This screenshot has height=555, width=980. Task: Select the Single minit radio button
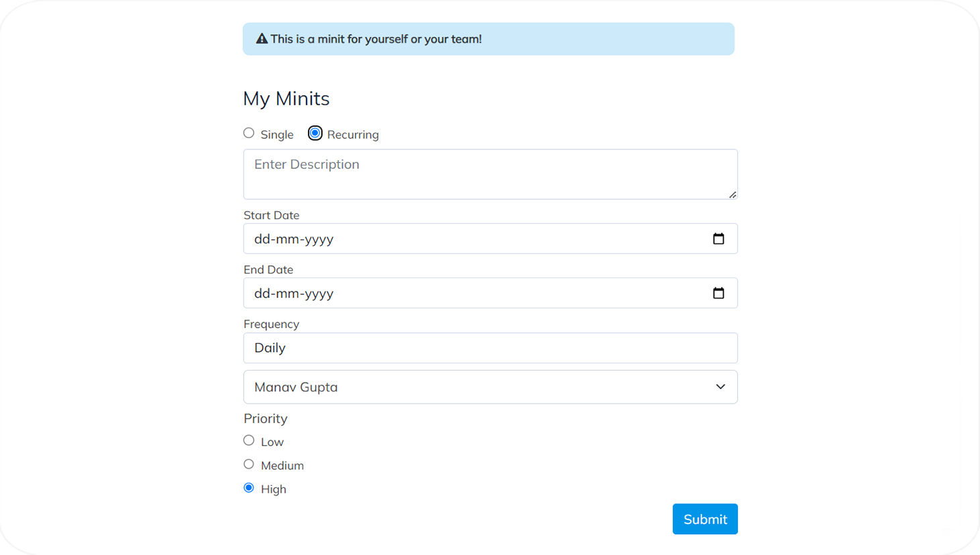click(x=249, y=133)
